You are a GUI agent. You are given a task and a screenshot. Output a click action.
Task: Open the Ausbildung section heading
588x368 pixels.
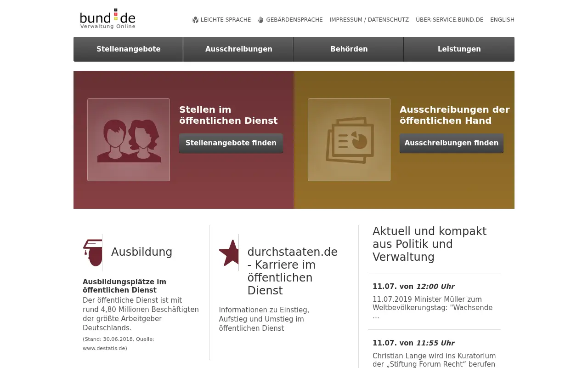(x=141, y=252)
